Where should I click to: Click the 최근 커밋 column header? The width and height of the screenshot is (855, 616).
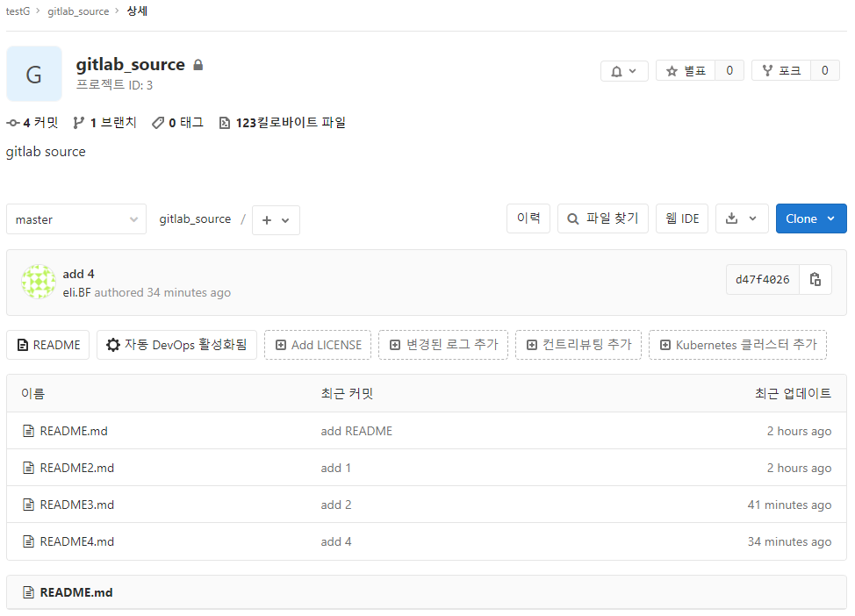(347, 394)
